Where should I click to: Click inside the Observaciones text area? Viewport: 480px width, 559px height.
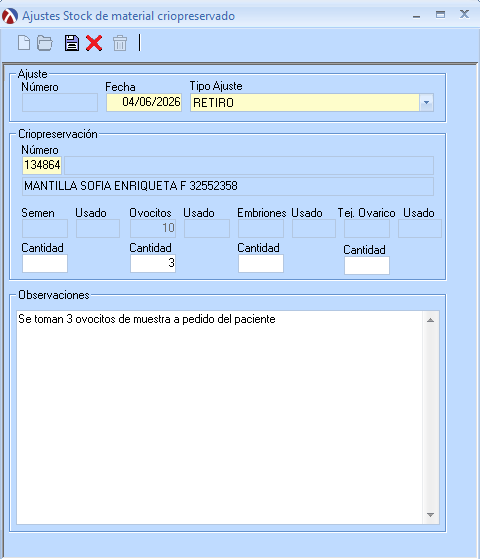[x=220, y=417]
